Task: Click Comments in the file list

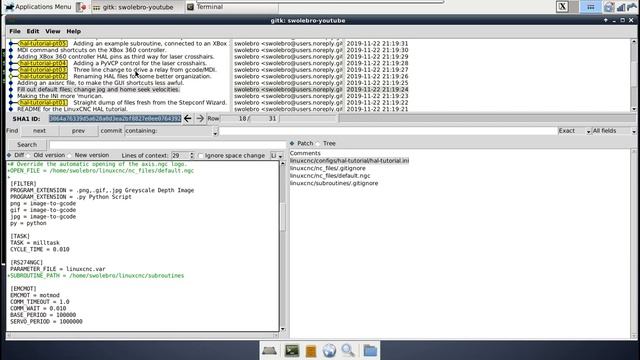Action: point(305,153)
